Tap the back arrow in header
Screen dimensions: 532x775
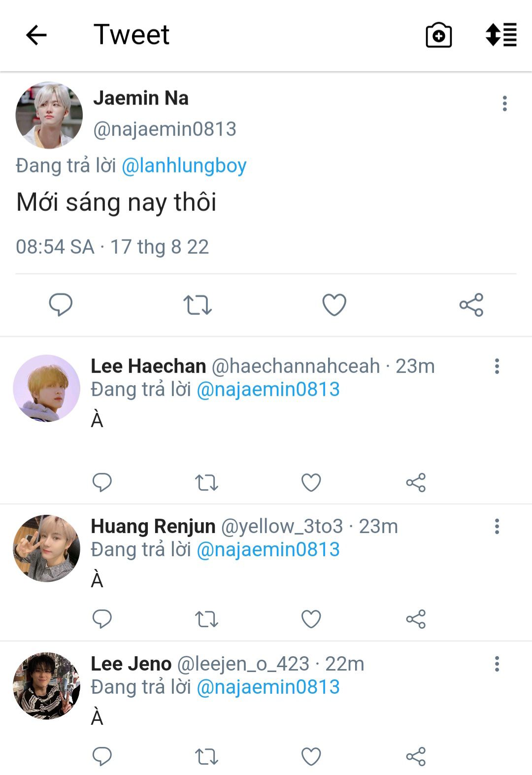coord(36,35)
